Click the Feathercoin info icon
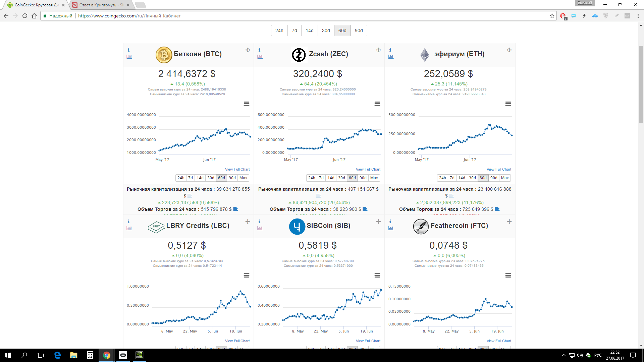644x362 pixels. 390,222
